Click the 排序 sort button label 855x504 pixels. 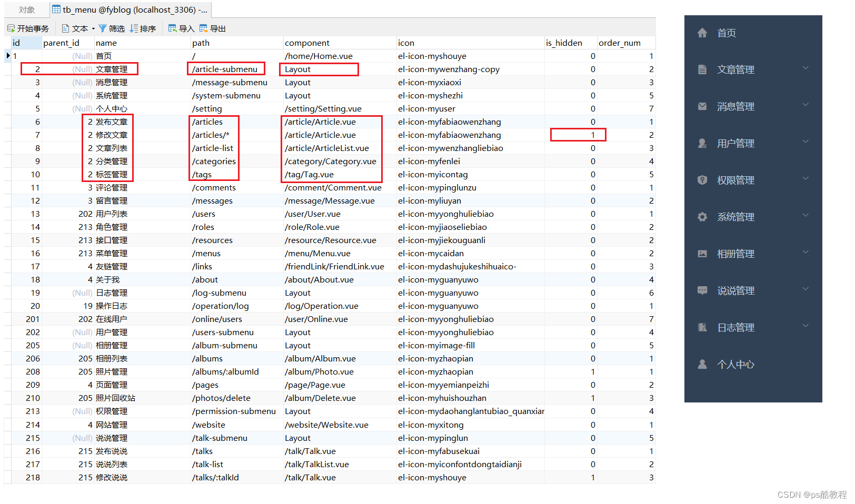click(x=148, y=29)
